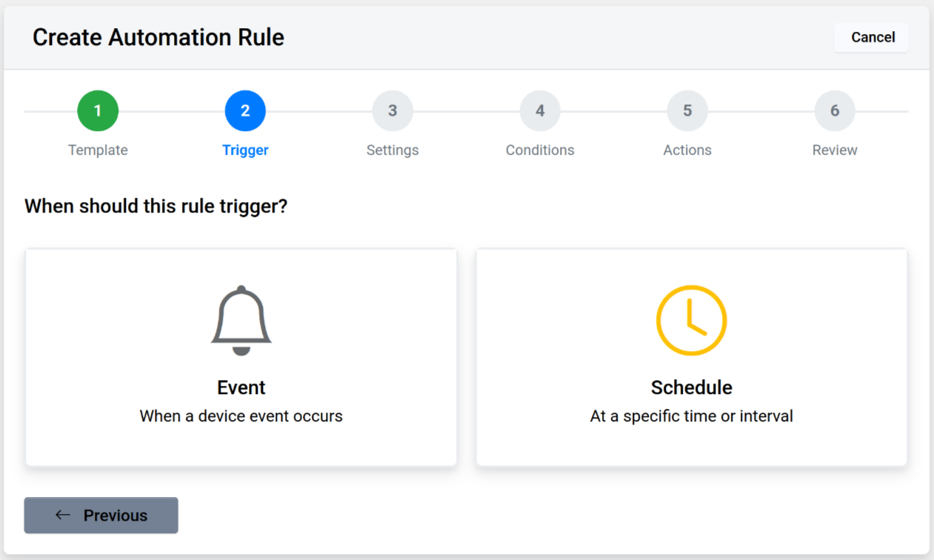934x560 pixels.
Task: Click the Trigger step label
Action: tap(245, 150)
